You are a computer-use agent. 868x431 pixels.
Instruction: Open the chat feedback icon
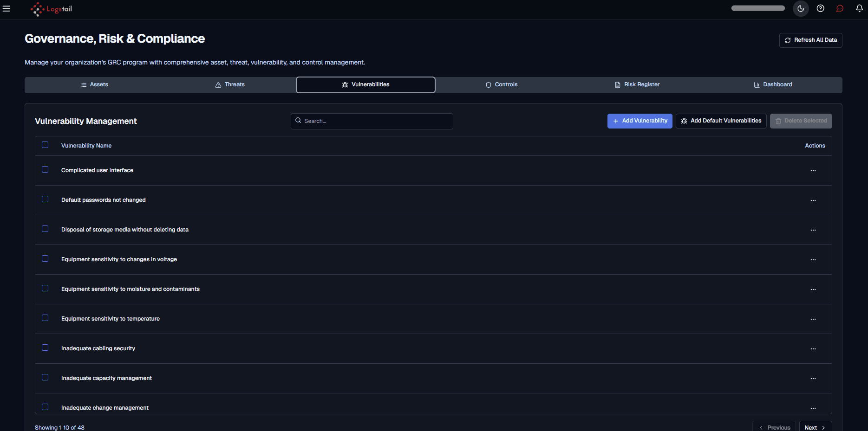tap(840, 8)
